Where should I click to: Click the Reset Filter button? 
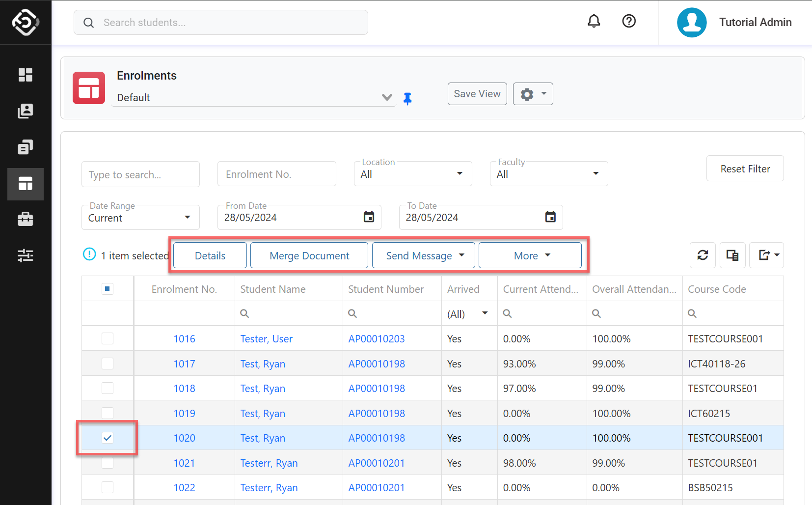coord(745,168)
